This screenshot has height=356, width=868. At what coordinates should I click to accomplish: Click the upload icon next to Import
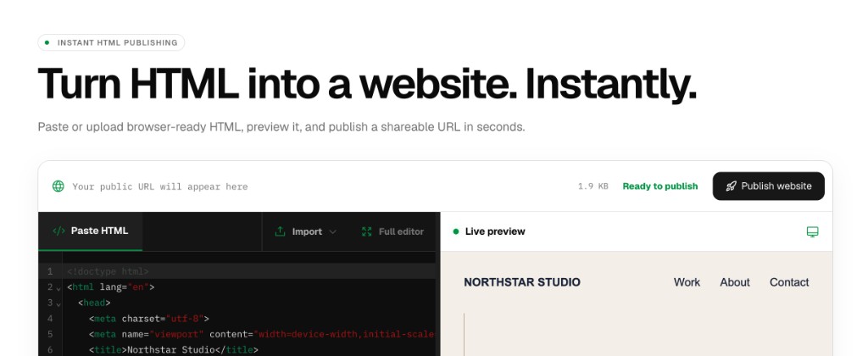280,231
